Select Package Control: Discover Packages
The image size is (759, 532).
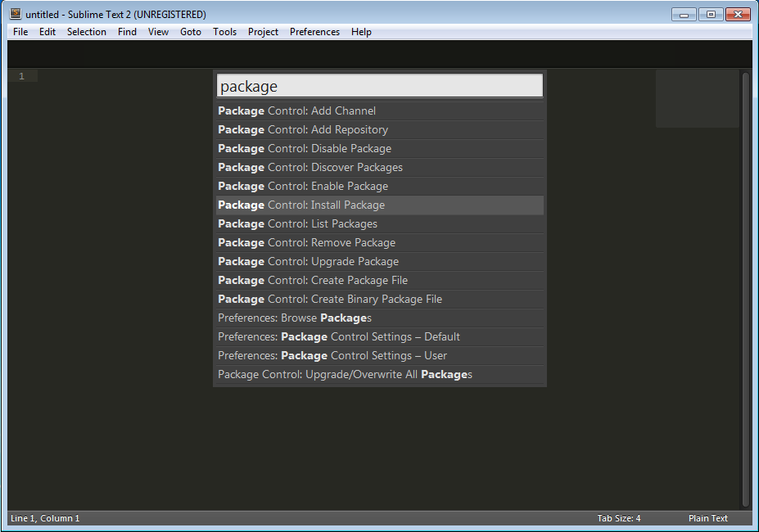380,168
